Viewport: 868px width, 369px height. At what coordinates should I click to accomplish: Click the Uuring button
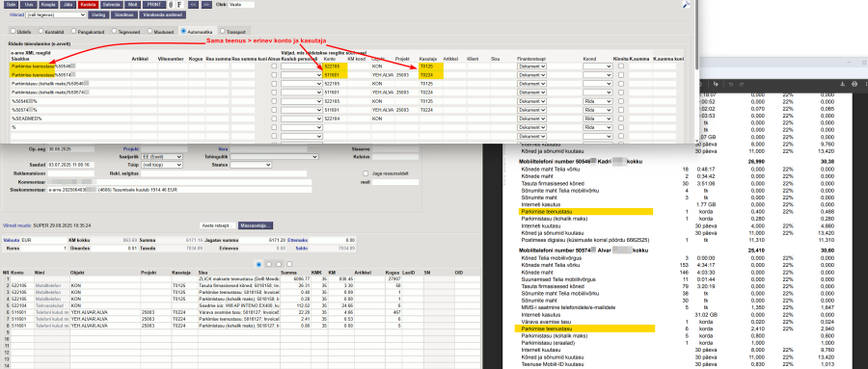pyautogui.click(x=98, y=15)
